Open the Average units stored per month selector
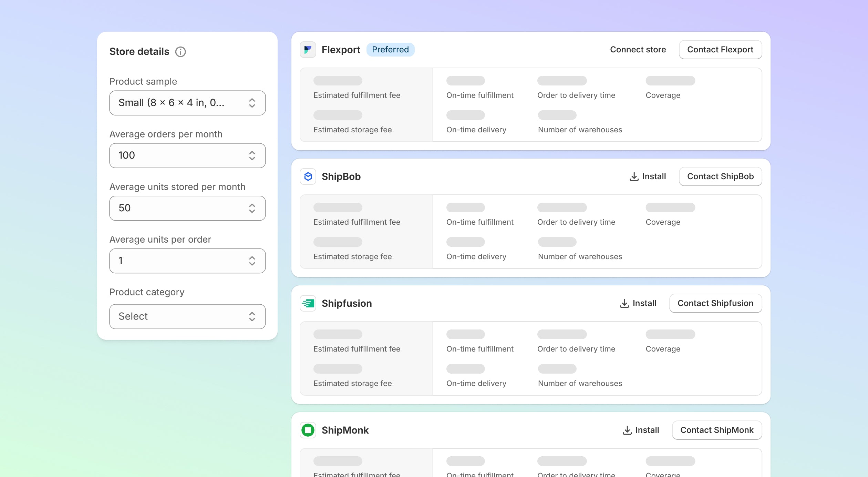The width and height of the screenshot is (868, 477). tap(187, 208)
